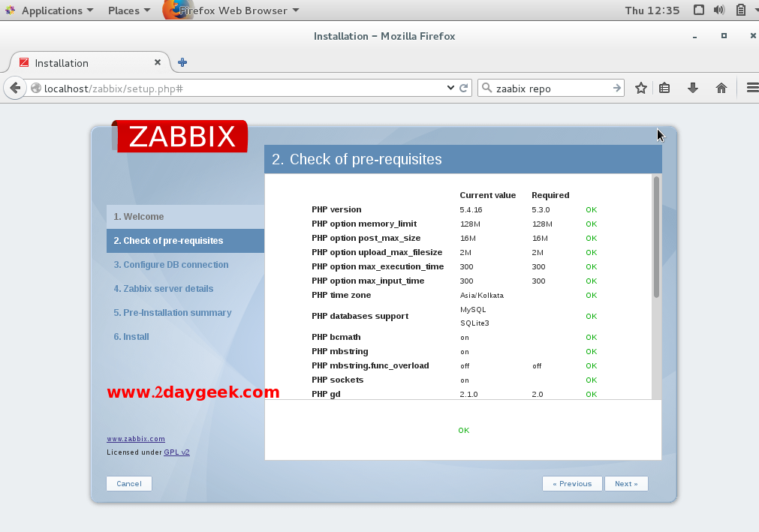The width and height of the screenshot is (759, 532).
Task: Click the 5.4.16 current PHP version value
Action: (x=471, y=210)
